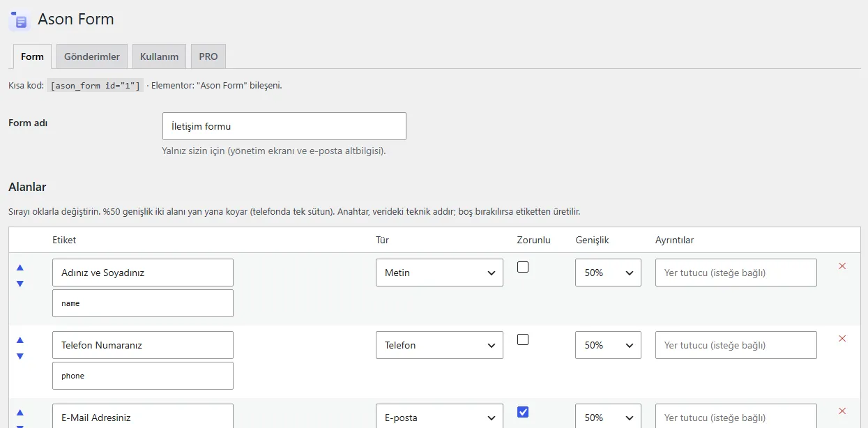Delete the Adınız ve Soyadınız row
This screenshot has height=428, width=868.
[842, 266]
